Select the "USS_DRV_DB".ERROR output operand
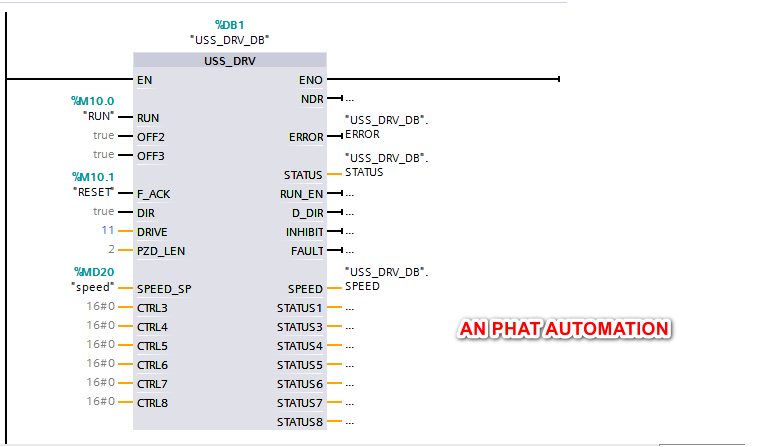The height and width of the screenshot is (447, 759). pos(385,125)
